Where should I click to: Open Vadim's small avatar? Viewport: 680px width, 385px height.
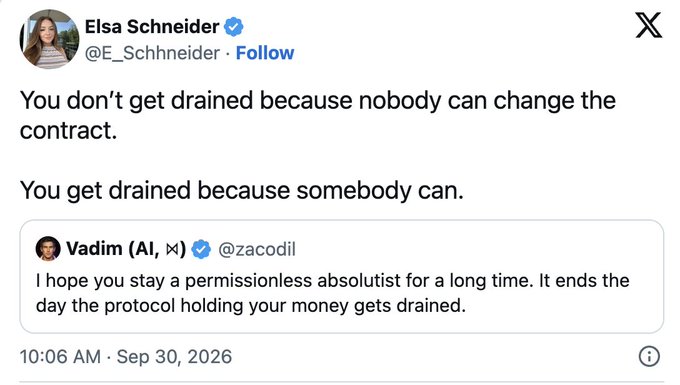[48, 249]
